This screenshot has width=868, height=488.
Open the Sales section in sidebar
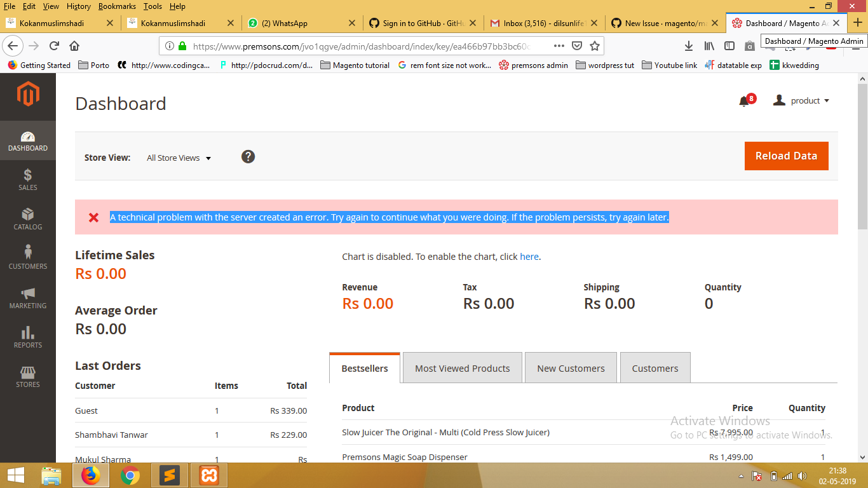tap(28, 180)
